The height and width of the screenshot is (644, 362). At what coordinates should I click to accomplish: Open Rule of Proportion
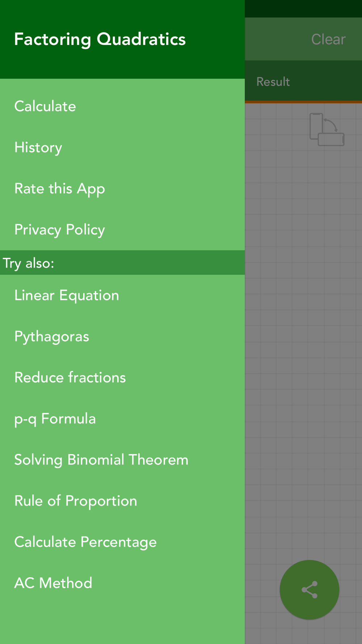tap(122, 501)
